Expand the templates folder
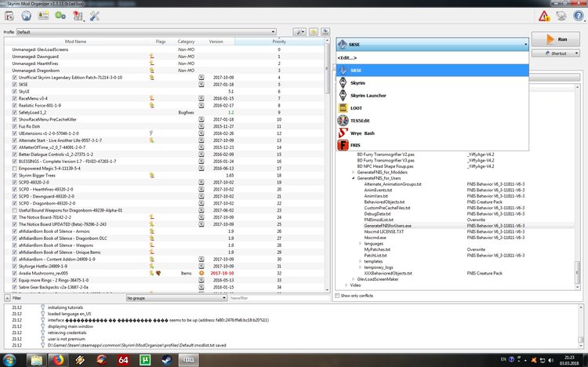 click(361, 262)
